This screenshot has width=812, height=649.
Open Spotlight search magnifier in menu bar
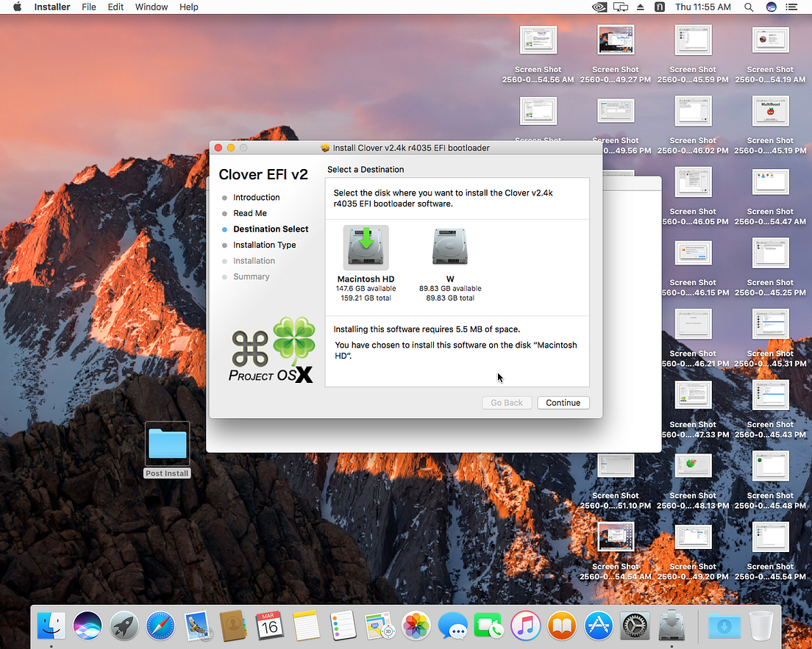tap(748, 7)
